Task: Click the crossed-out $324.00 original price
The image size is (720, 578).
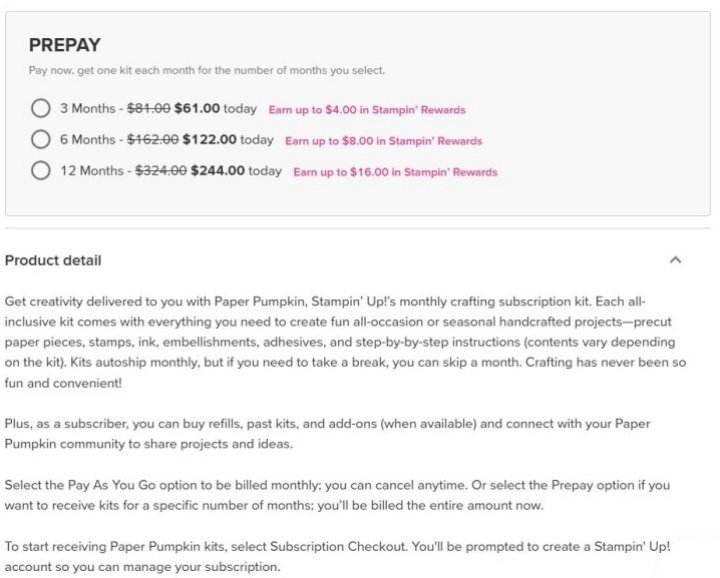Action: [161, 171]
